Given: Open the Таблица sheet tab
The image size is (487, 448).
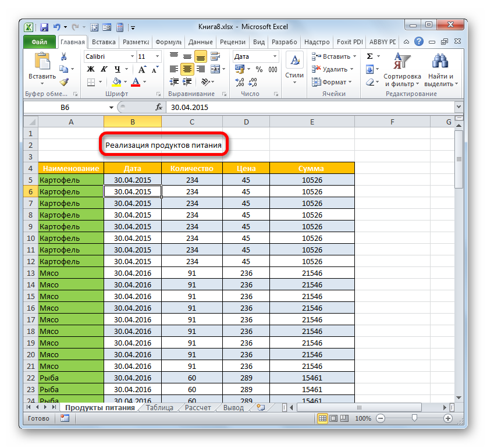Looking at the screenshot, I should tap(159, 408).
